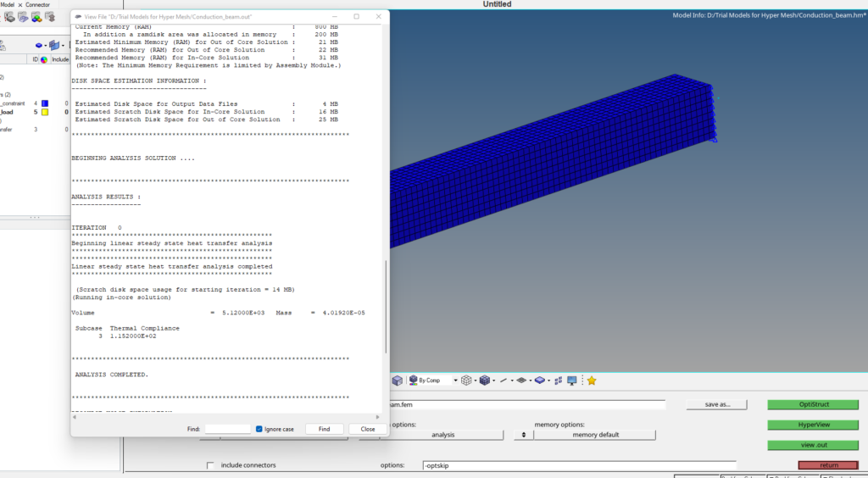
Task: Select the _load collector row in the browser
Action: pos(34,112)
